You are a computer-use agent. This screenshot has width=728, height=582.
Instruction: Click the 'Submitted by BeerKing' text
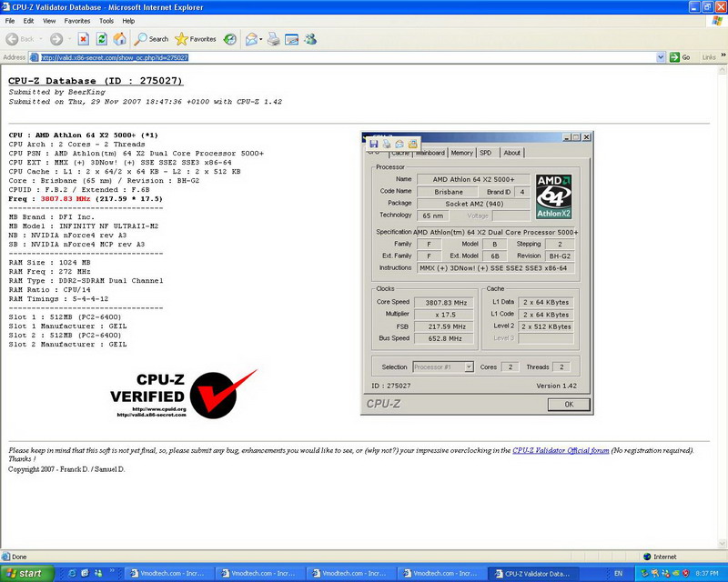57,92
